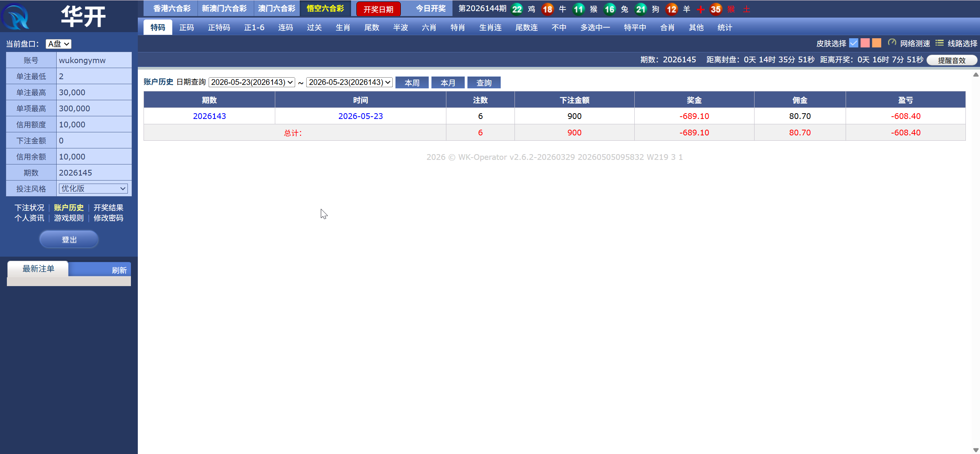980x454 pixels.
Task: Switch to 香港六合彩 lottery tab
Action: point(171,8)
